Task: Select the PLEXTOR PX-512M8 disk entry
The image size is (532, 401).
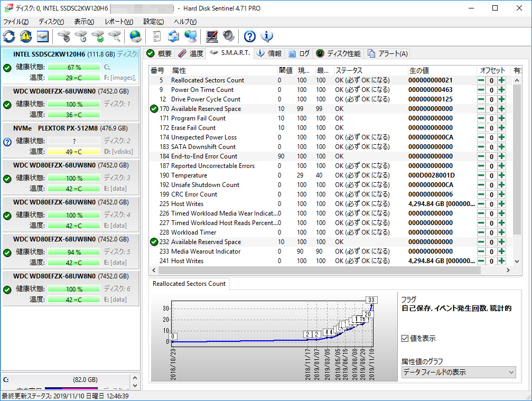Action: coord(71,140)
